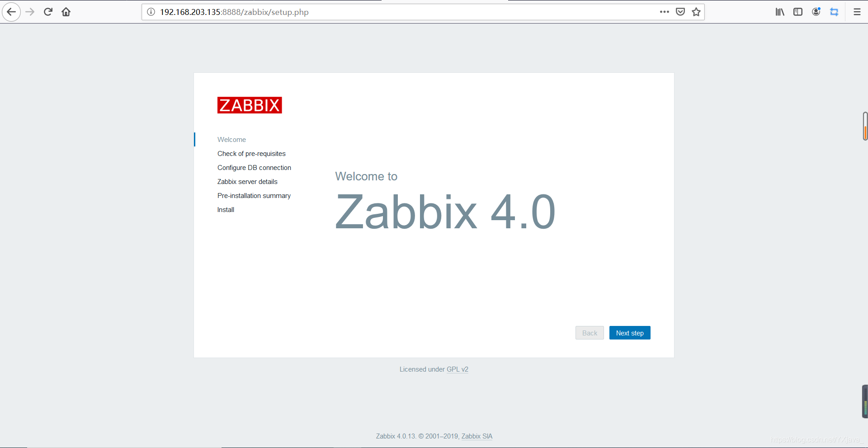Click the Licensed under text

[x=422, y=369]
